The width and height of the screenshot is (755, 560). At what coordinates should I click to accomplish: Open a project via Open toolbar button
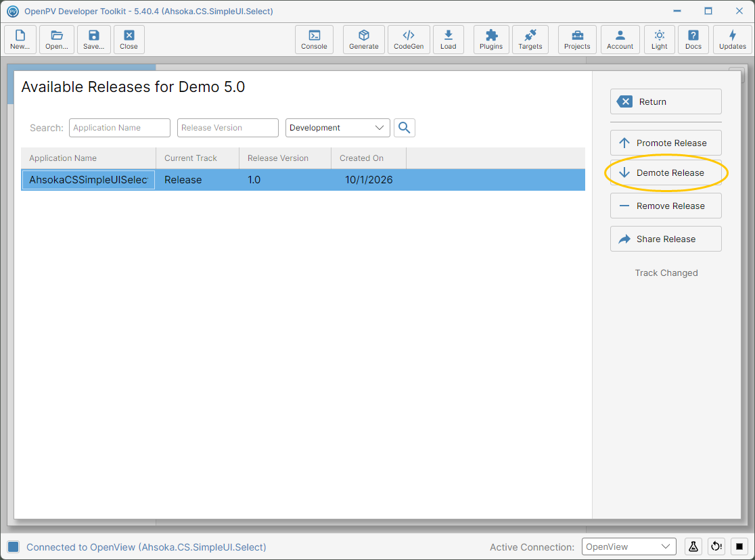tap(57, 39)
